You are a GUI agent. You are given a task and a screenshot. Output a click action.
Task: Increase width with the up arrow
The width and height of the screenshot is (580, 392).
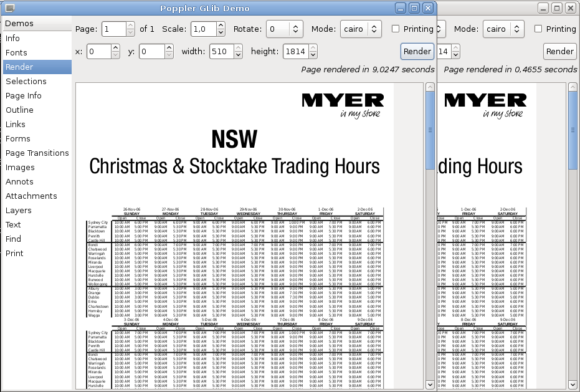coord(238,48)
